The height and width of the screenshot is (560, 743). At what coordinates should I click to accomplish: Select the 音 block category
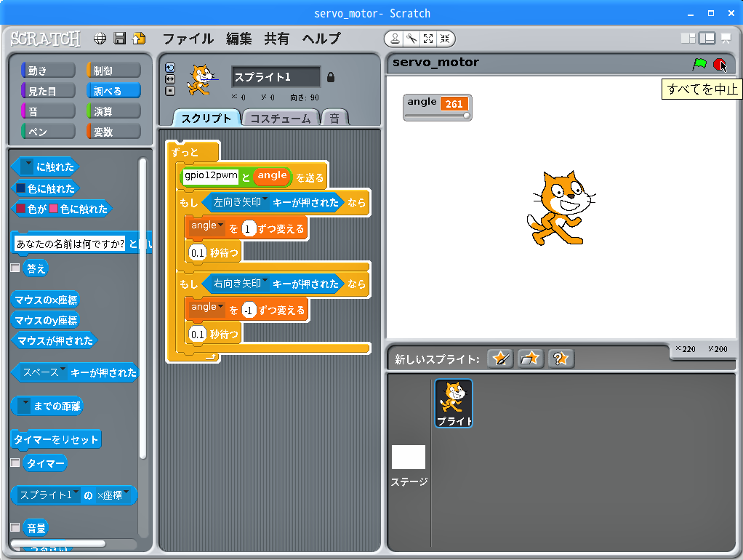click(x=48, y=111)
